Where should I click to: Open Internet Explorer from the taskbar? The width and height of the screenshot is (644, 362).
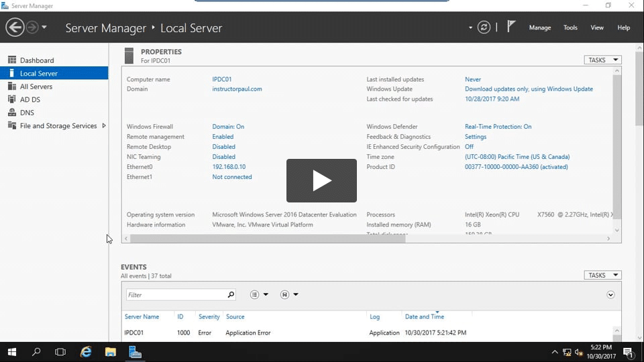[86, 352]
